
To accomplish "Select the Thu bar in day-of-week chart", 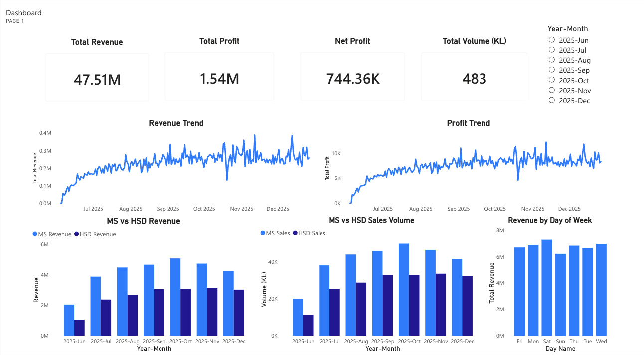I will 574,291.
